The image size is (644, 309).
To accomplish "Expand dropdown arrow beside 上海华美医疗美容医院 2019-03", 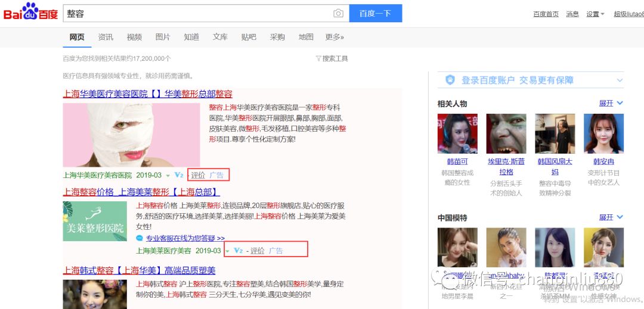I will (168, 176).
